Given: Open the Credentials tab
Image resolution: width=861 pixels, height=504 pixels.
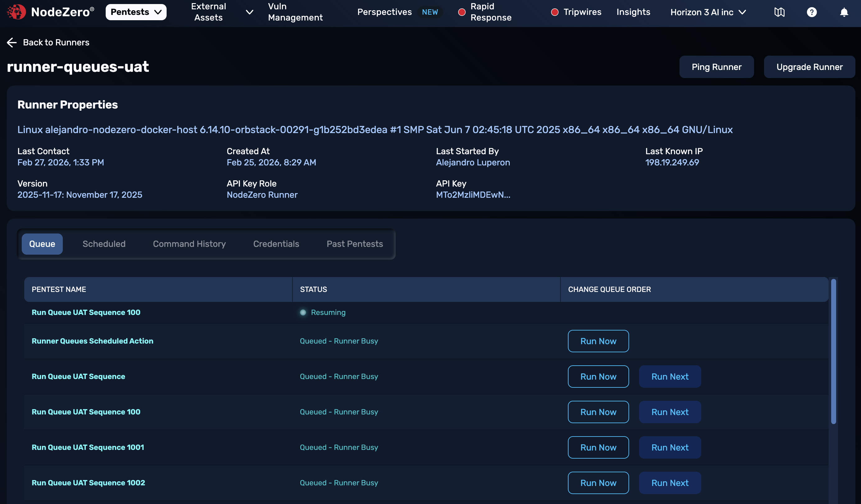Looking at the screenshot, I should click(276, 244).
